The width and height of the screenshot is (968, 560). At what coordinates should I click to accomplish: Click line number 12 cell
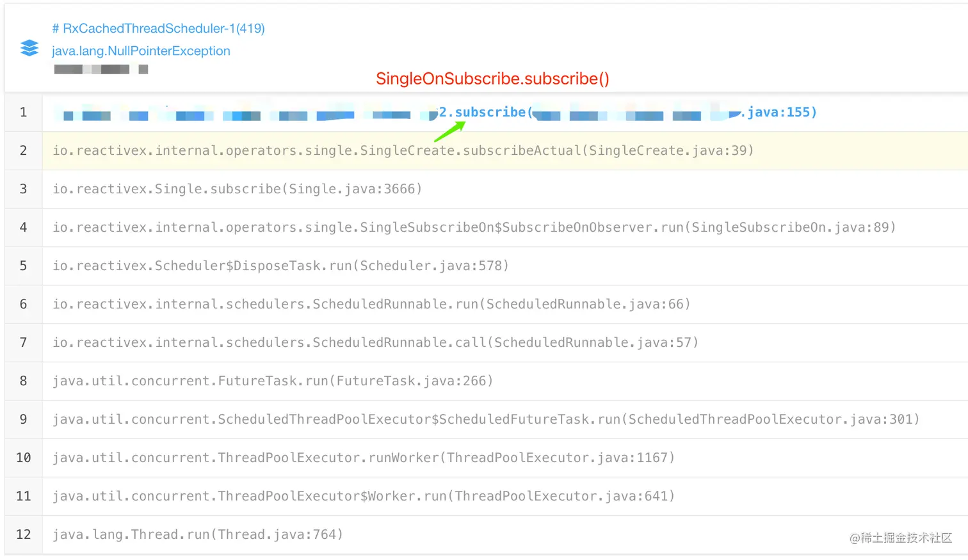point(24,535)
